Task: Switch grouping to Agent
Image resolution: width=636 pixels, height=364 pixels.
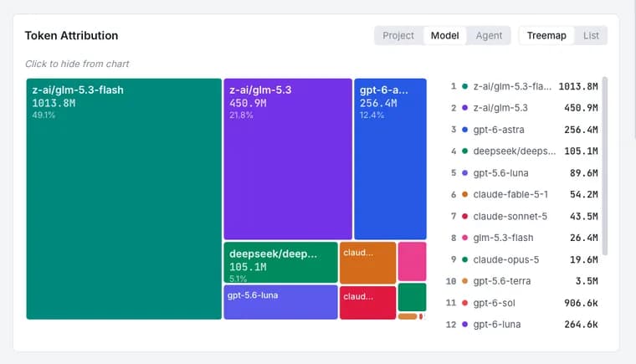Action: coord(489,36)
